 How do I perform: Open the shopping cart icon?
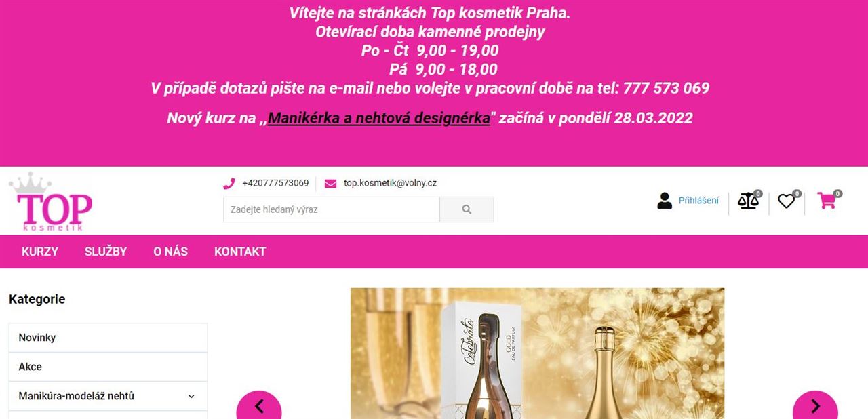tap(827, 201)
